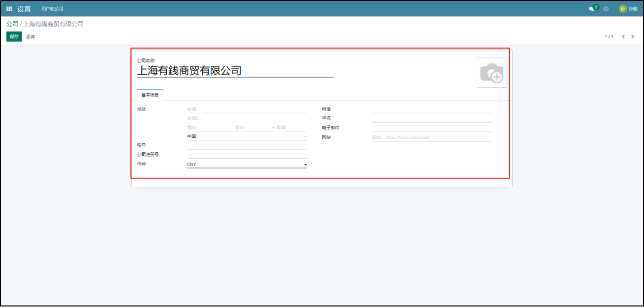
Task: Click the 网站 field label
Action: (326, 137)
